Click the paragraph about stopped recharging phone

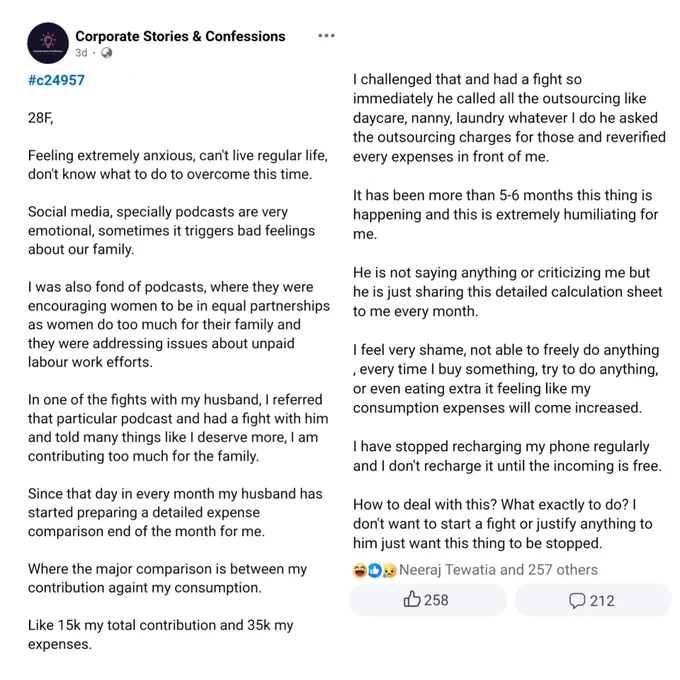[x=507, y=456]
